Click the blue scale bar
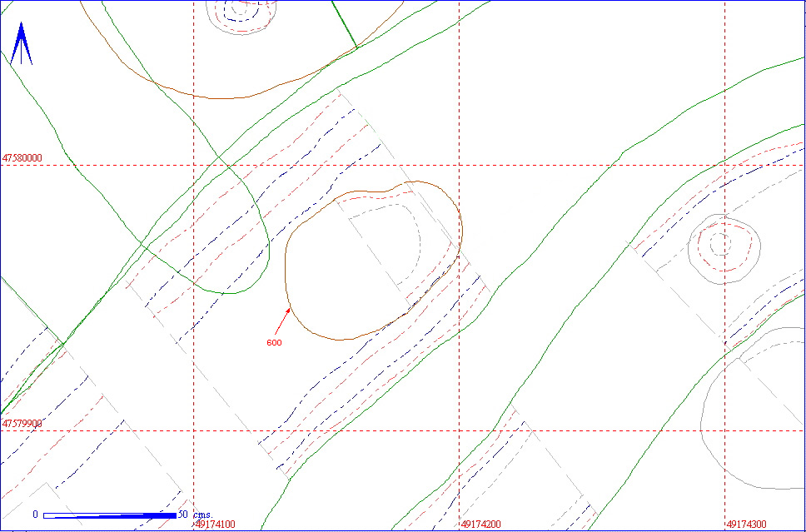Screen dimensions: 806x532 [110, 515]
